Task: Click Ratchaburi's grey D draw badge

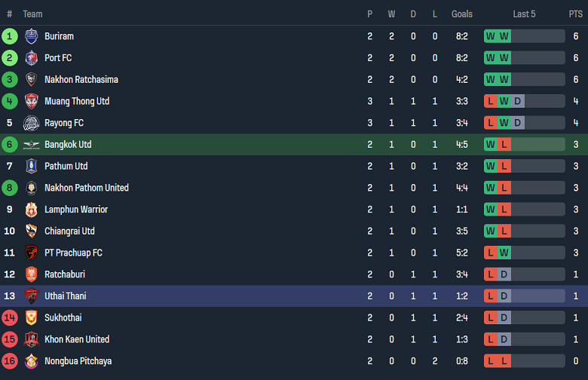Action: coord(504,274)
